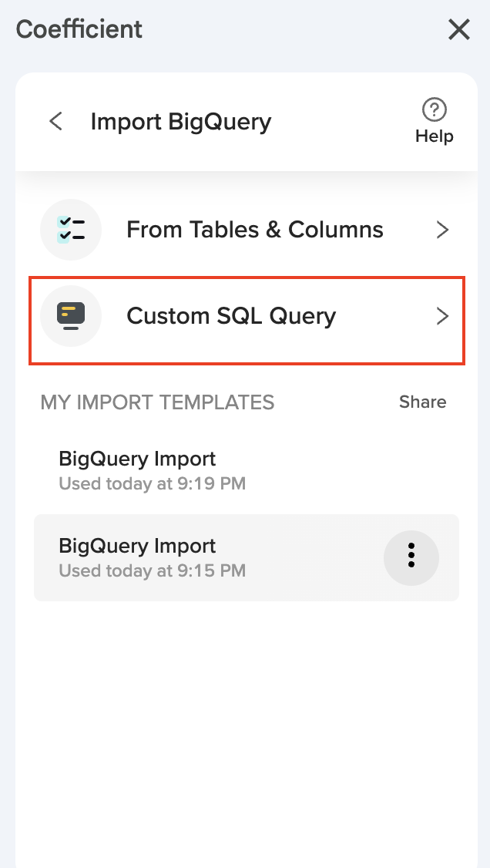Go back using the left arrow
This screenshot has width=490, height=868.
pyautogui.click(x=55, y=122)
